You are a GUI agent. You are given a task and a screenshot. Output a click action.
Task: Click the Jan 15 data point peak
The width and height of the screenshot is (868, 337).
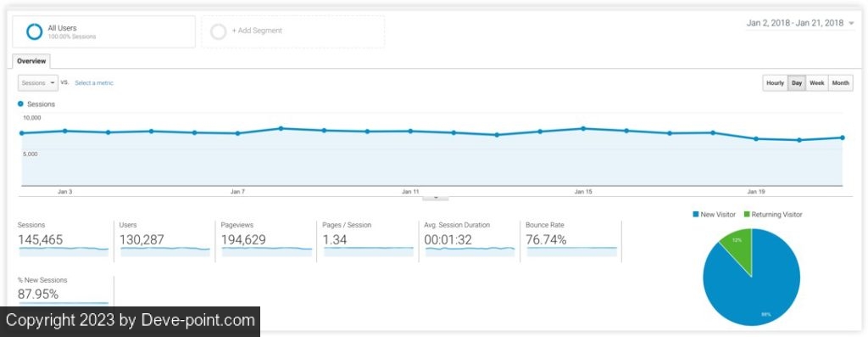coord(583,128)
